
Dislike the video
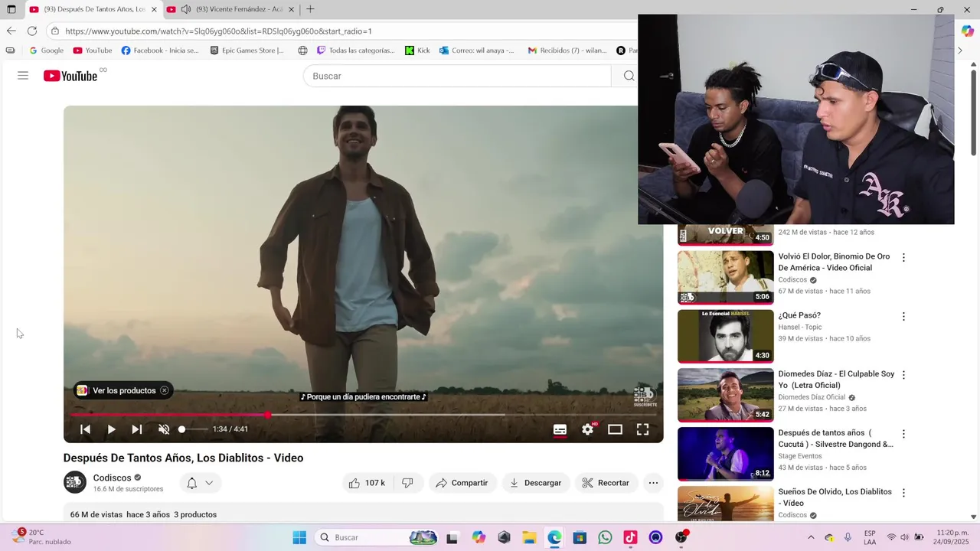(x=408, y=483)
